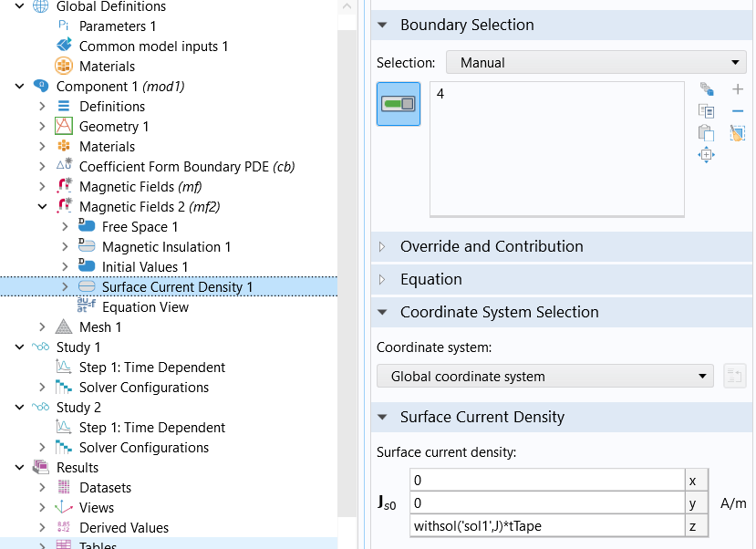Select Magnetic Insulation 1 node
The height and width of the screenshot is (549, 756).
click(166, 247)
